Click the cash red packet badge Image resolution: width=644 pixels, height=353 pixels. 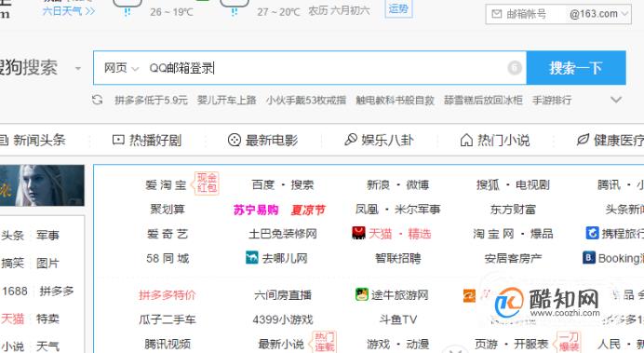click(x=207, y=183)
